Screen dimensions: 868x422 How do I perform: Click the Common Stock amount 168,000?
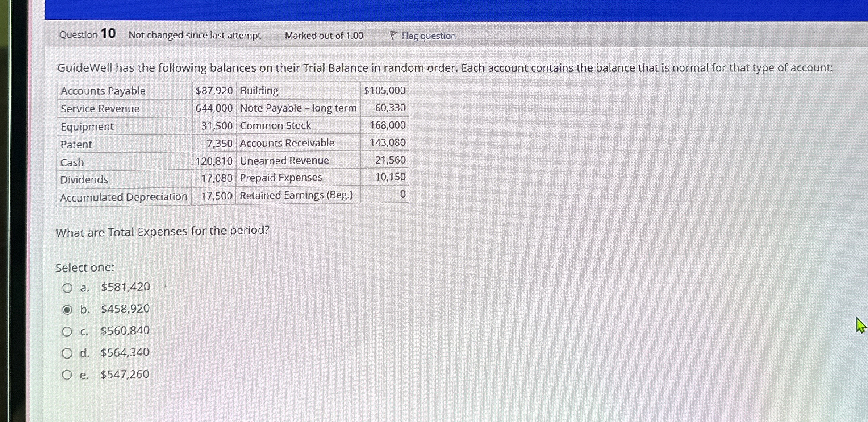[x=387, y=125]
